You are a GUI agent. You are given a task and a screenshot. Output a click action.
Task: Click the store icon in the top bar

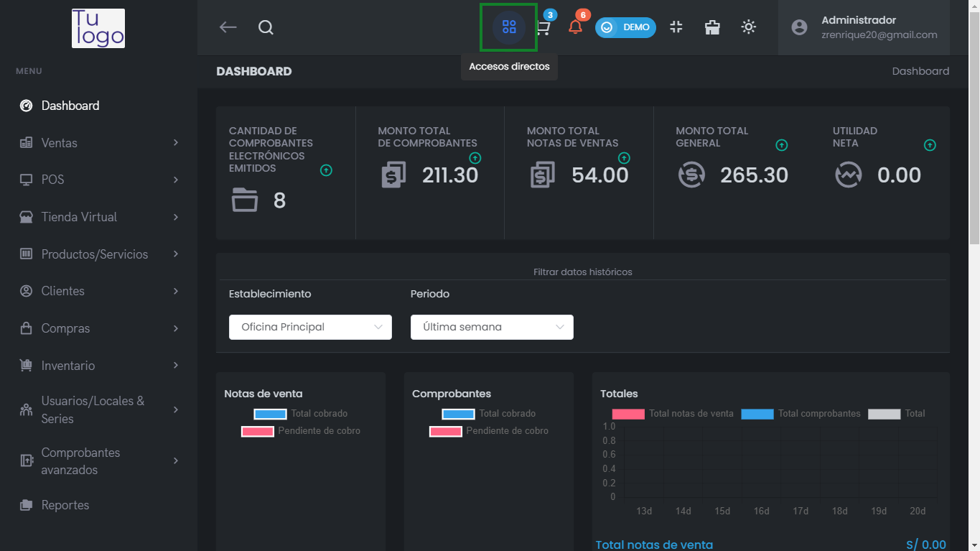711,27
